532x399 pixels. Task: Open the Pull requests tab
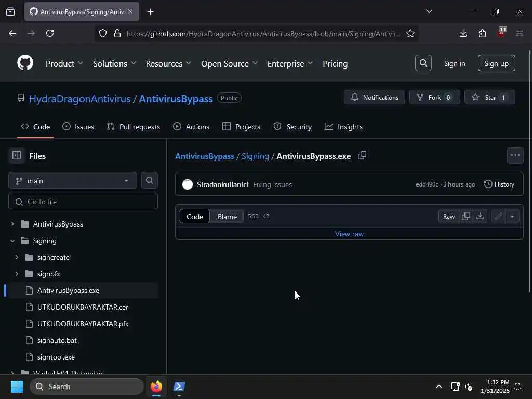click(x=134, y=127)
